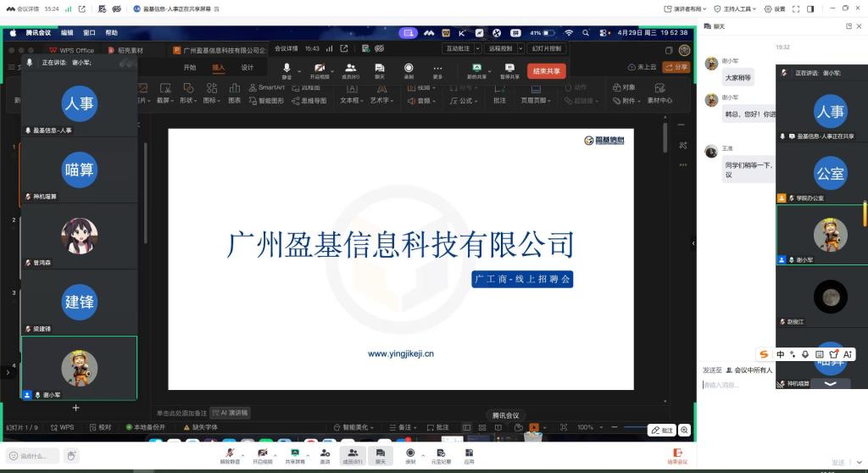The image size is (868, 473).
Task: Click orange 分享 button in WPS
Action: click(x=676, y=67)
